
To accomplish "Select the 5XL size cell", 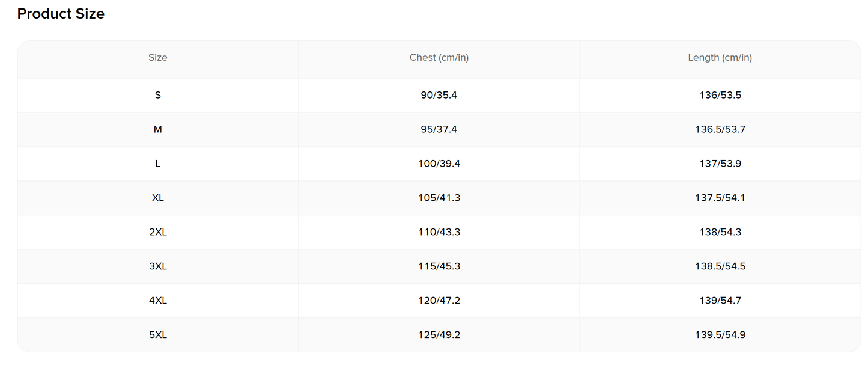I will [x=158, y=335].
